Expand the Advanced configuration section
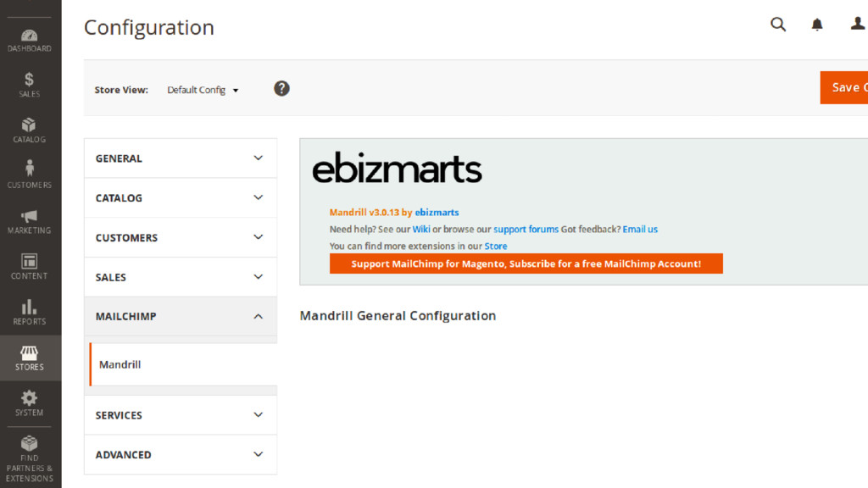868x488 pixels. click(x=181, y=454)
